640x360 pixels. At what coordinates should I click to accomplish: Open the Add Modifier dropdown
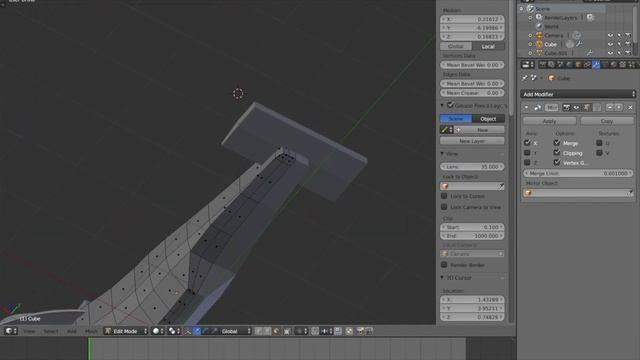(x=578, y=94)
